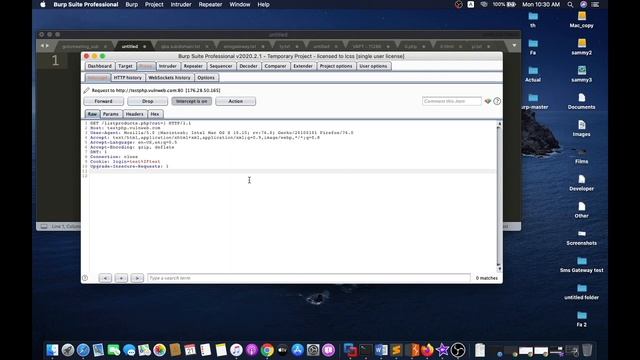Click the plus search options button
This screenshot has width=640, height=360.
(121, 278)
